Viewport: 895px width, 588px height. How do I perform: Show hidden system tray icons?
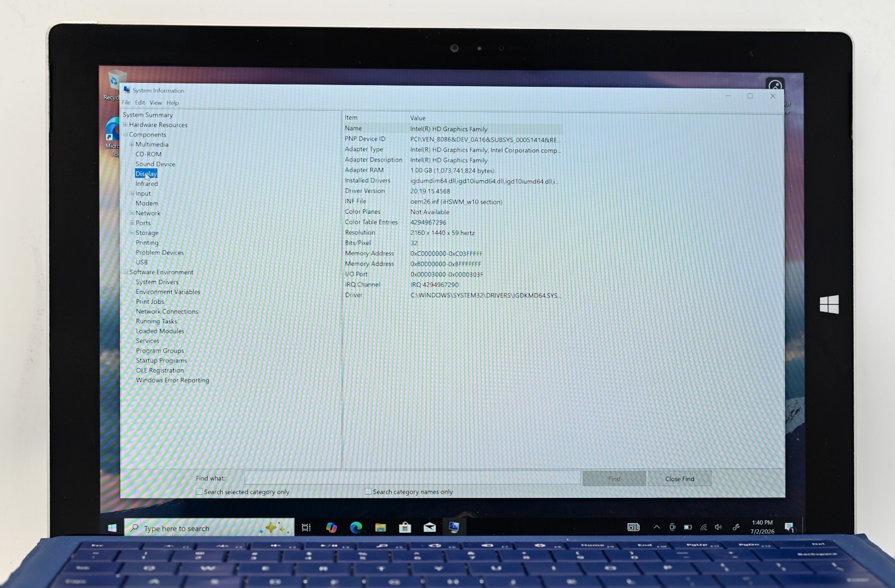657,527
